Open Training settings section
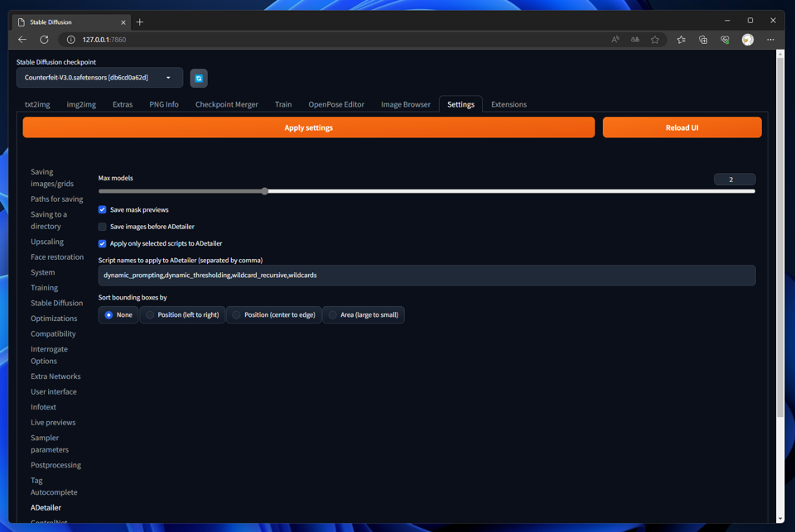 pos(44,288)
